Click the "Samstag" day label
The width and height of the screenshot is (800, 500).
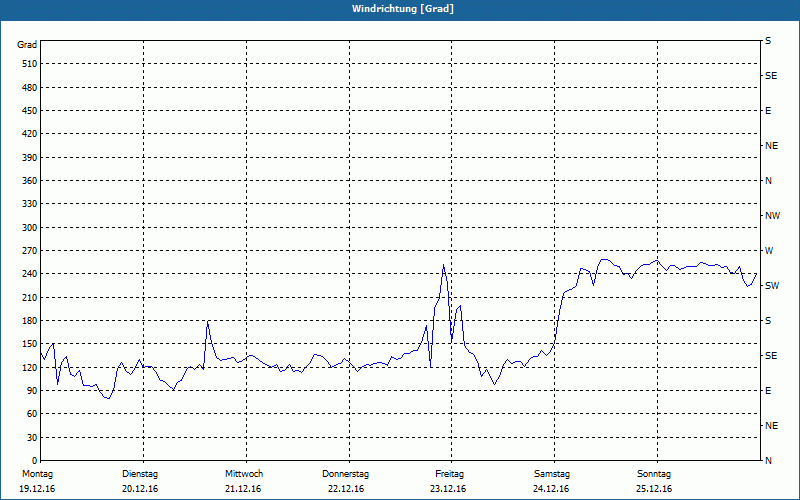coord(552,474)
